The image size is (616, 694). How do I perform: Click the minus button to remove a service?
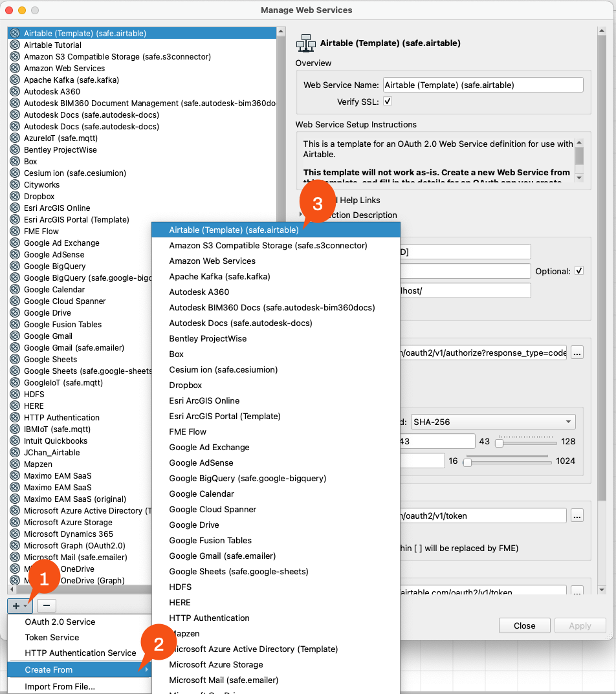[x=45, y=605]
